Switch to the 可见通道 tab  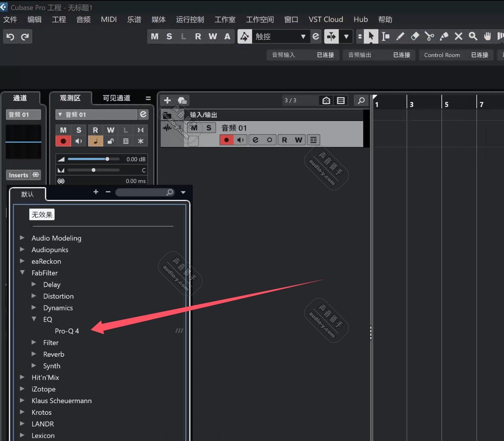(116, 98)
